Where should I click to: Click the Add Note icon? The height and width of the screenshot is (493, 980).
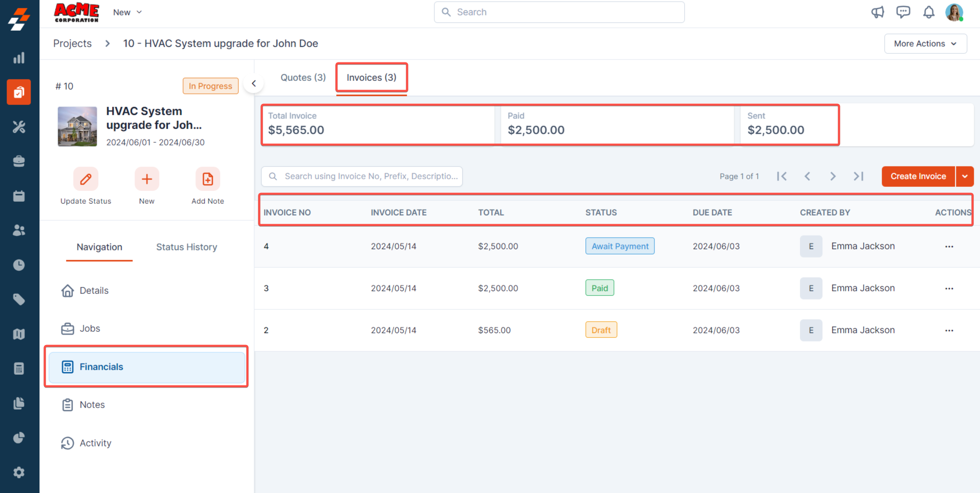tap(207, 179)
